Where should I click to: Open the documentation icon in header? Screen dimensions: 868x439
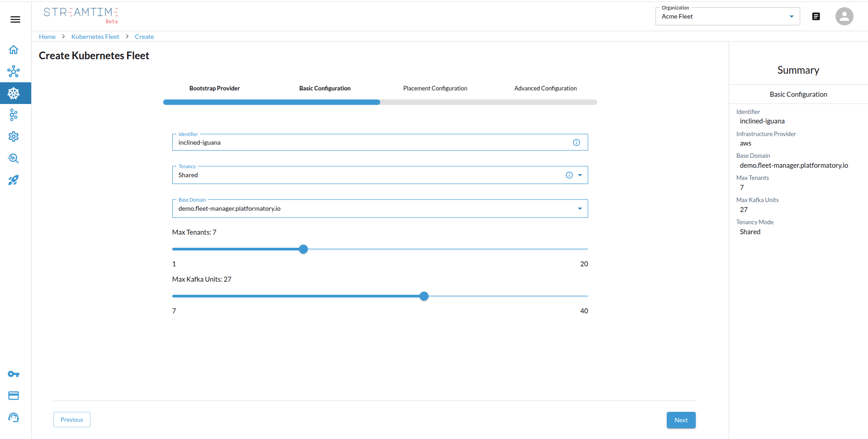816,16
